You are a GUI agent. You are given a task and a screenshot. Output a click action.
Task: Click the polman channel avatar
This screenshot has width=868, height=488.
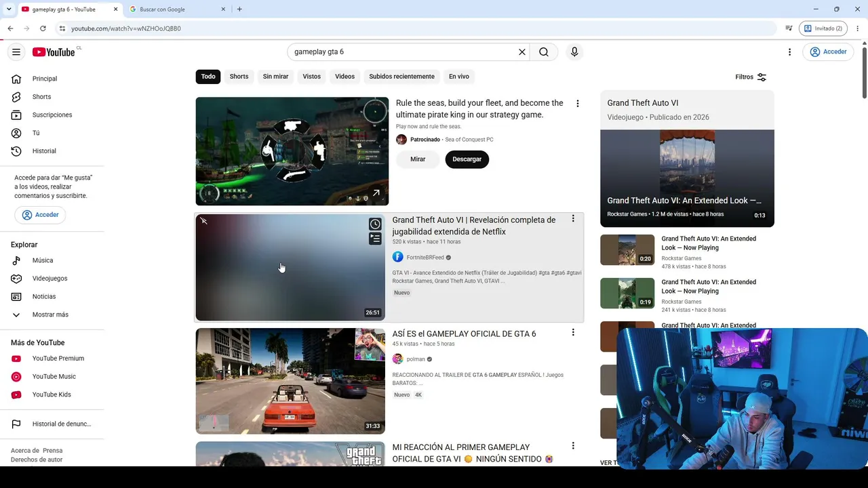coord(398,359)
